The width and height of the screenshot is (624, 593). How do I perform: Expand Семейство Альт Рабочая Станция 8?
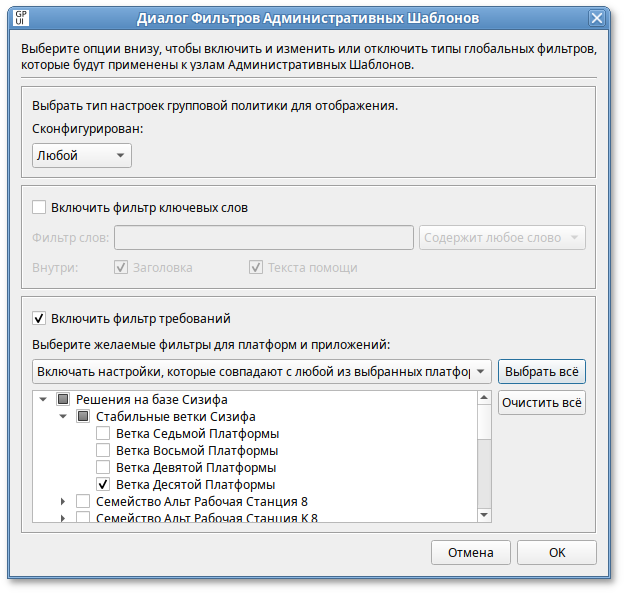63,501
